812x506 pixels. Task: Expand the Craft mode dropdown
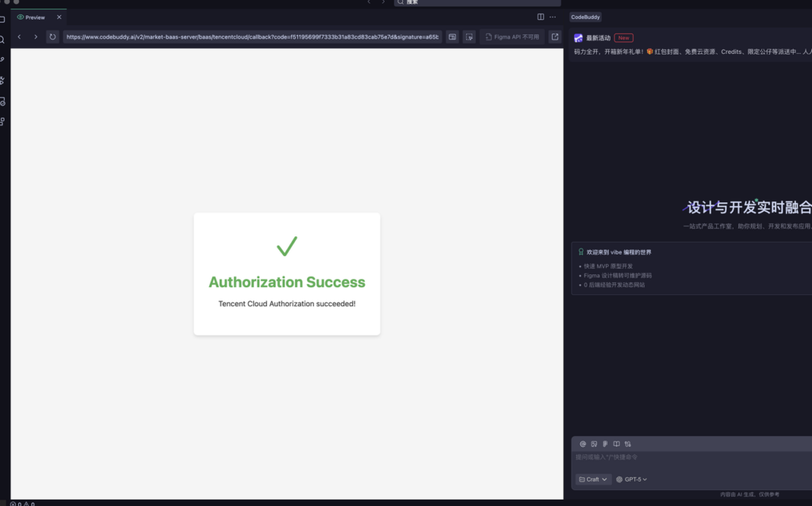[x=593, y=479]
